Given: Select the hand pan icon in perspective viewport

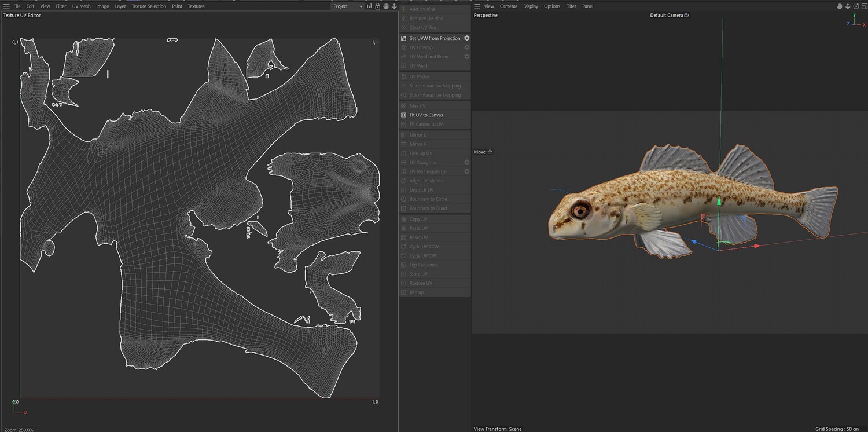Looking at the screenshot, I should (x=840, y=6).
